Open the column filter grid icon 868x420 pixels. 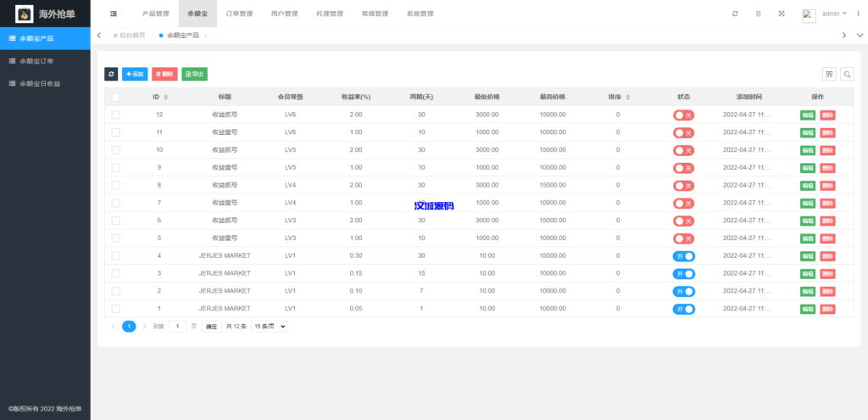(829, 75)
